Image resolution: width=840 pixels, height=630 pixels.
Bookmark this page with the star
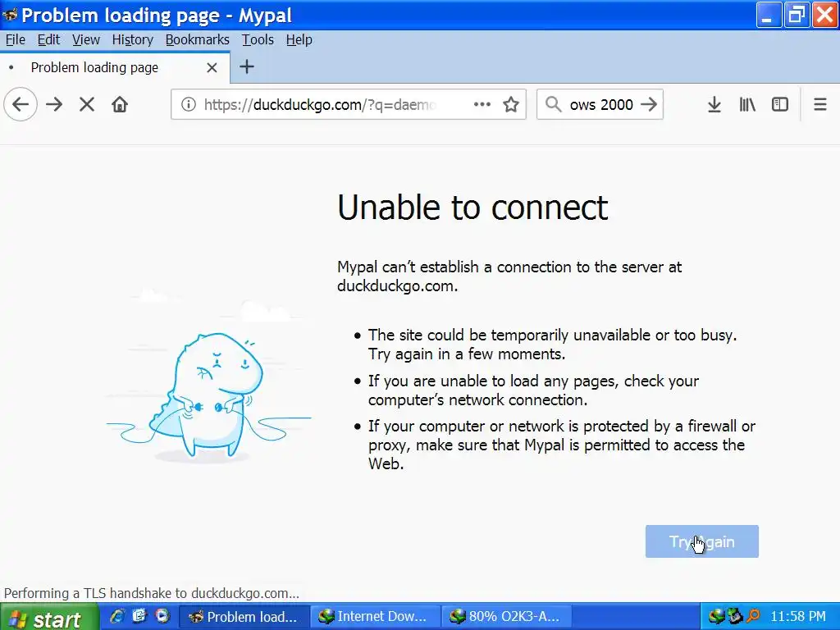pos(511,104)
